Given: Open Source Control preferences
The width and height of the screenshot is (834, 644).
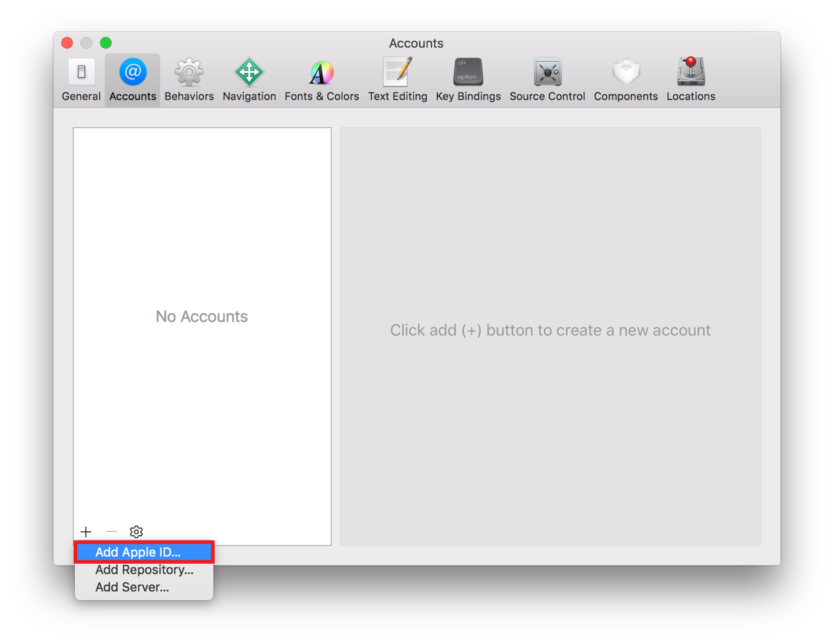Looking at the screenshot, I should pos(546,79).
